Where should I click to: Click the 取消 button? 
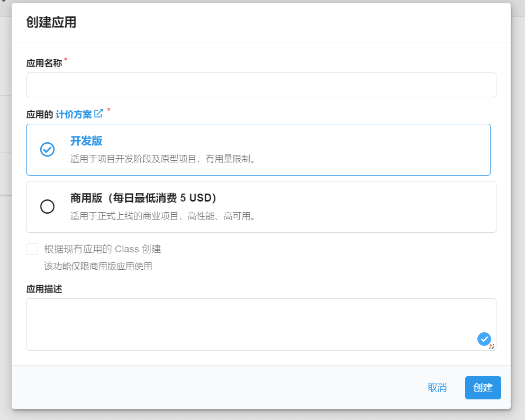(437, 388)
